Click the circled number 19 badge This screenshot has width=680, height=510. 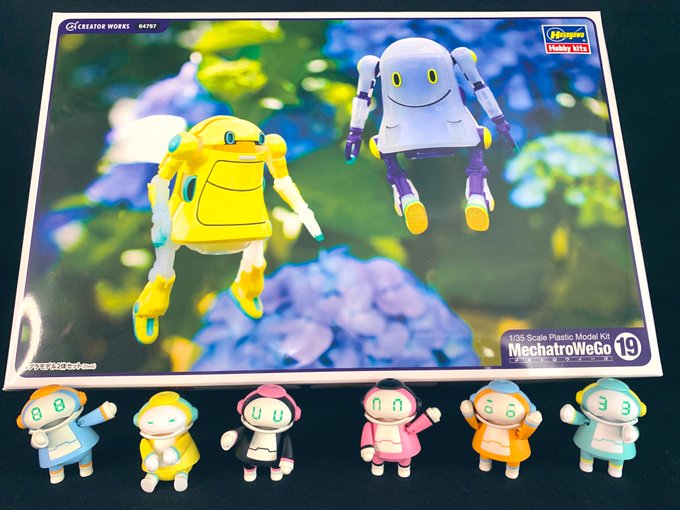point(628,346)
